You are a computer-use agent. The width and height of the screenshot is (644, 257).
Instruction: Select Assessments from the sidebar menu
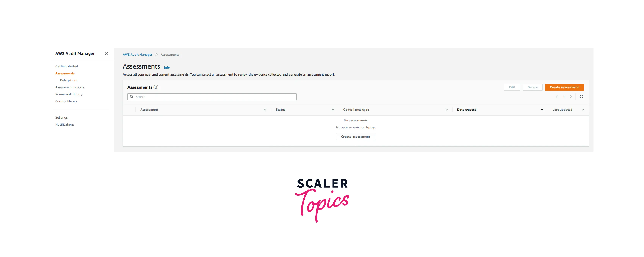pos(65,73)
